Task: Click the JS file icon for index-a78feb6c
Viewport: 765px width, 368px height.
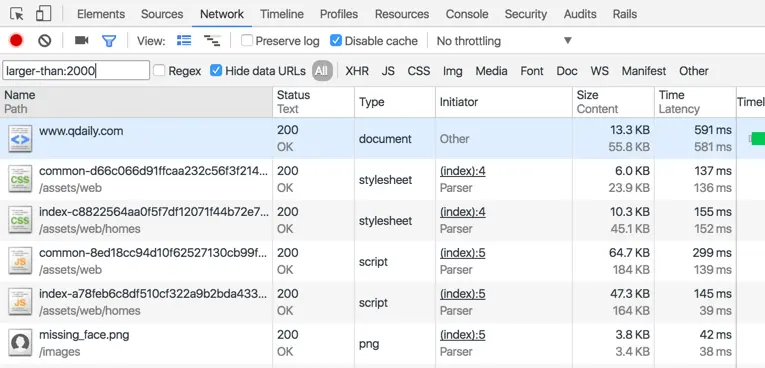Action: [x=20, y=303]
